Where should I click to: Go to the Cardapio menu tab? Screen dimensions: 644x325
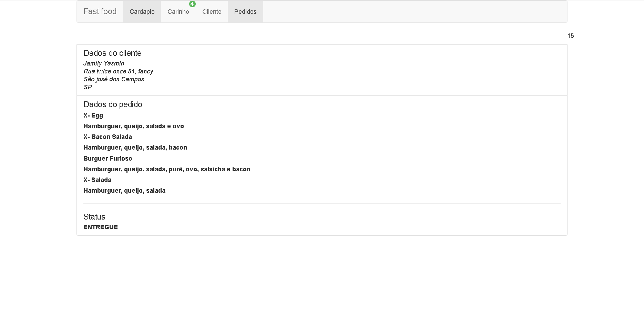142,11
